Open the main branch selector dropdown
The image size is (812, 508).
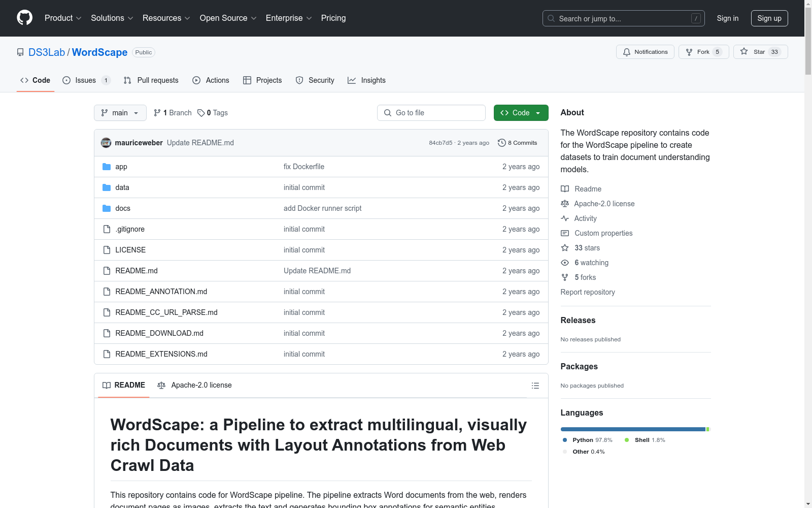(120, 113)
